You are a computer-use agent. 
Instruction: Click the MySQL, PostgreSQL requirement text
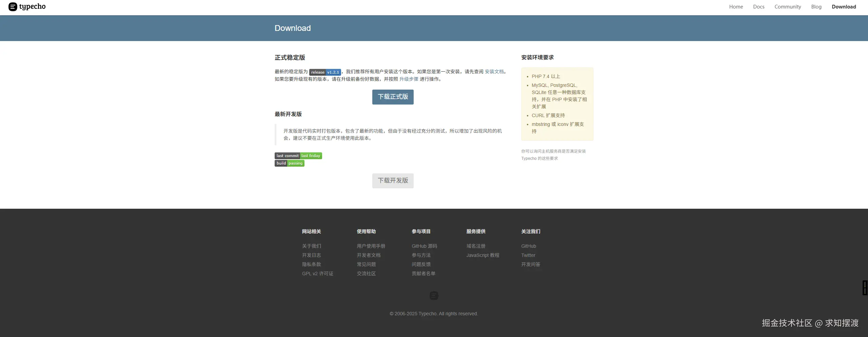559,96
